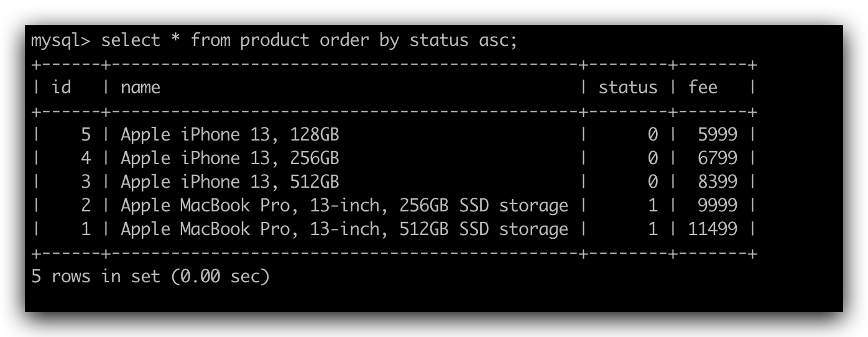This screenshot has width=868, height=337.
Task: Click the 'id' column header
Action: [62, 88]
